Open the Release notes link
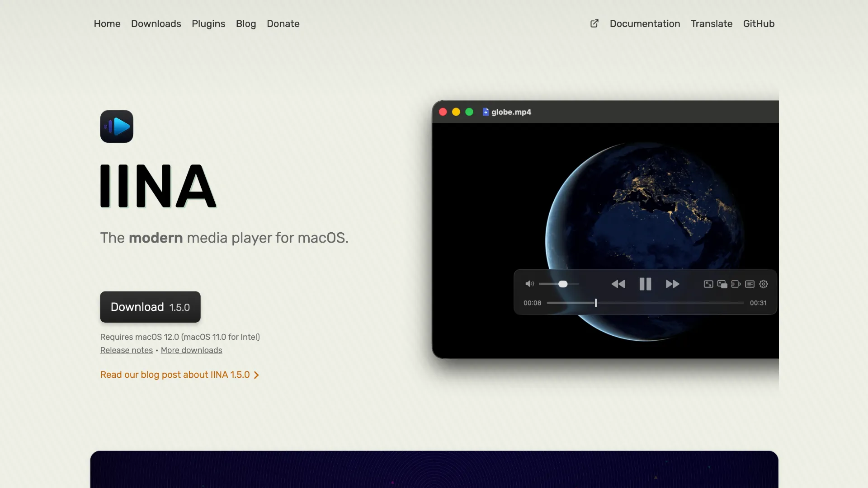 [x=127, y=350]
